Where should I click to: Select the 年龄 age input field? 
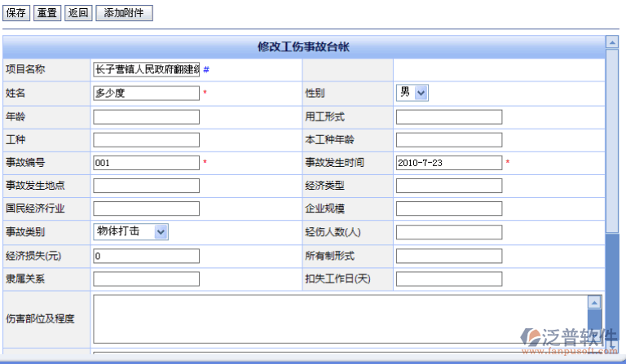tap(147, 116)
